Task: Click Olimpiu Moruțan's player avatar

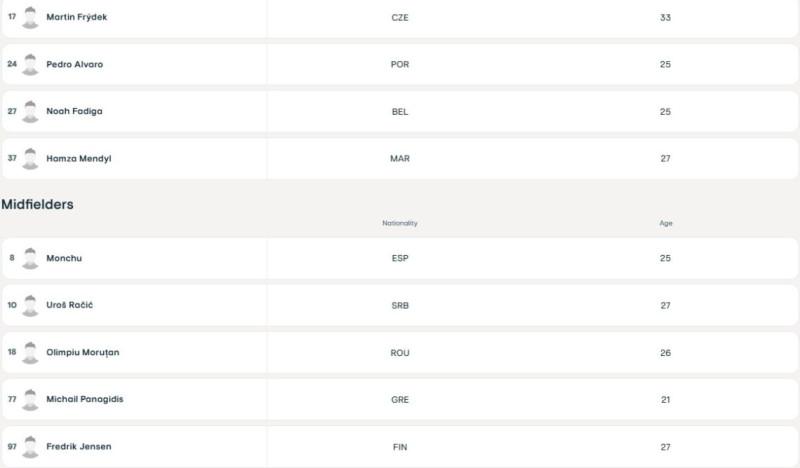Action: point(30,353)
